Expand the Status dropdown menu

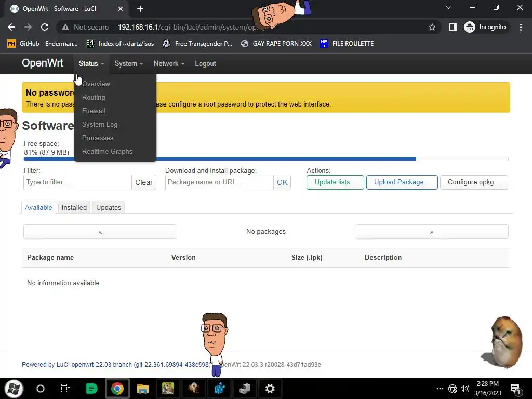tap(91, 63)
